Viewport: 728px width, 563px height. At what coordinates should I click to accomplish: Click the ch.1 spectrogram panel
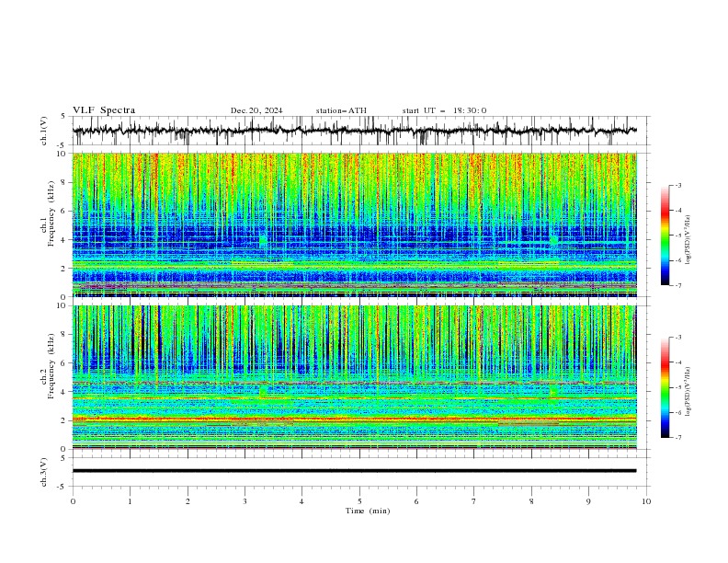[x=355, y=224]
